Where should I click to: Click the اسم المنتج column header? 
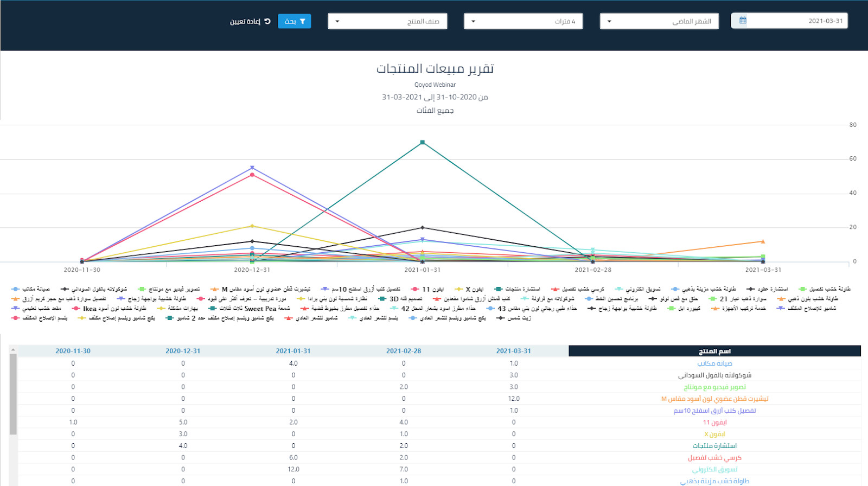pyautogui.click(x=714, y=351)
